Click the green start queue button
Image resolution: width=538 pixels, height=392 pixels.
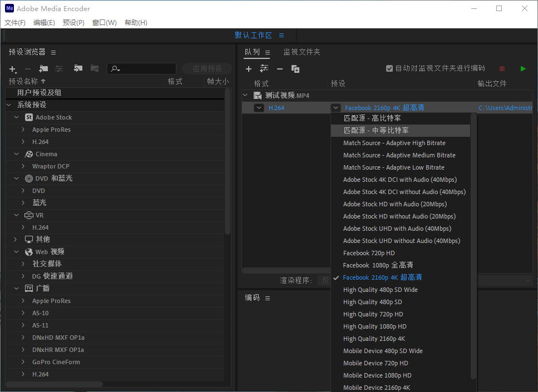(523, 68)
